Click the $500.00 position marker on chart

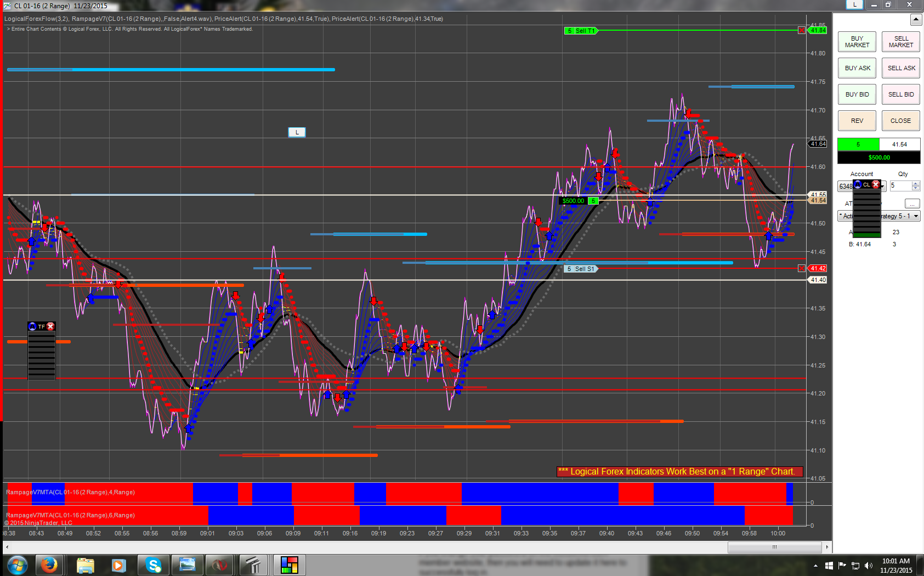pos(573,201)
